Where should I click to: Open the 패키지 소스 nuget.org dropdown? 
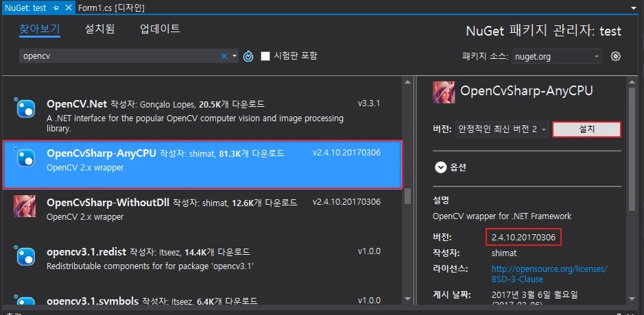click(557, 56)
